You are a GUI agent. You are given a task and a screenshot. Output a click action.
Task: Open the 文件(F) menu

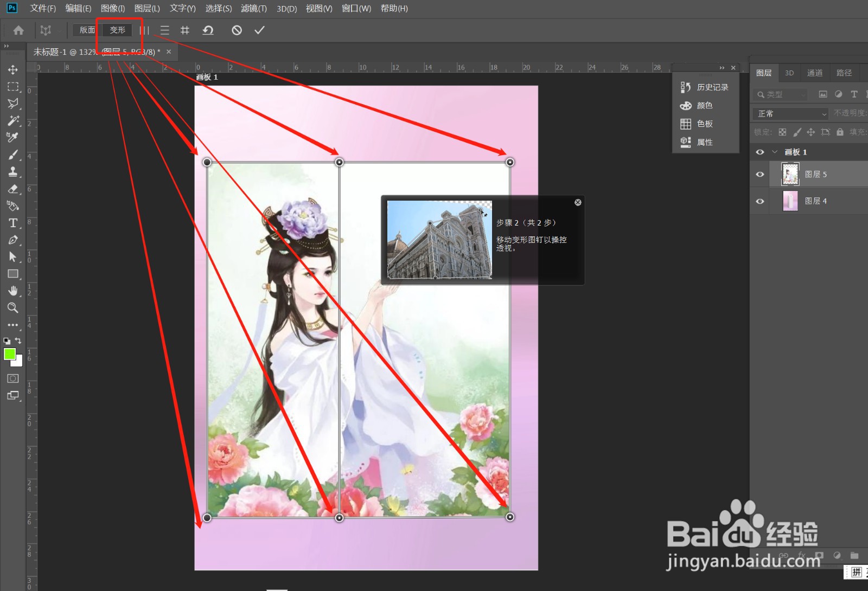pos(43,9)
